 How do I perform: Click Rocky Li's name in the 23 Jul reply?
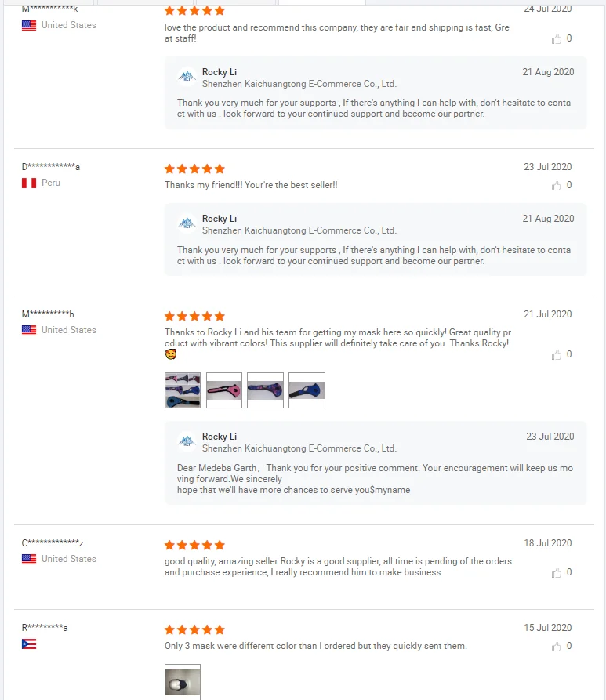220,437
